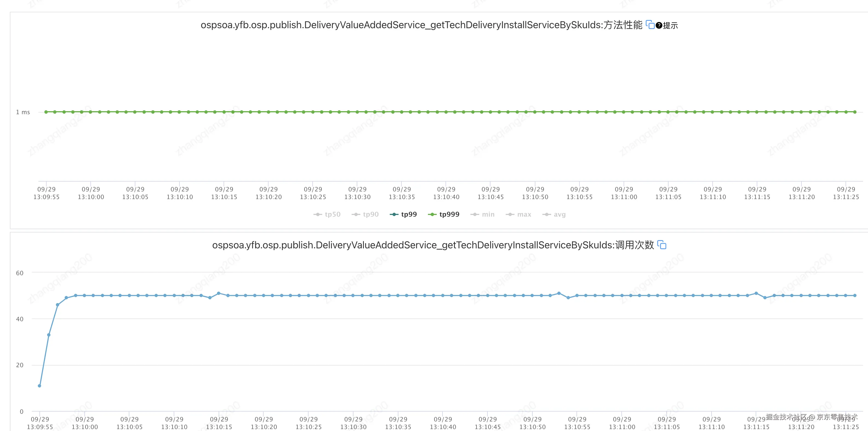Click the 提示 question mark icon
Screen dimensions: 868x431
659,25
